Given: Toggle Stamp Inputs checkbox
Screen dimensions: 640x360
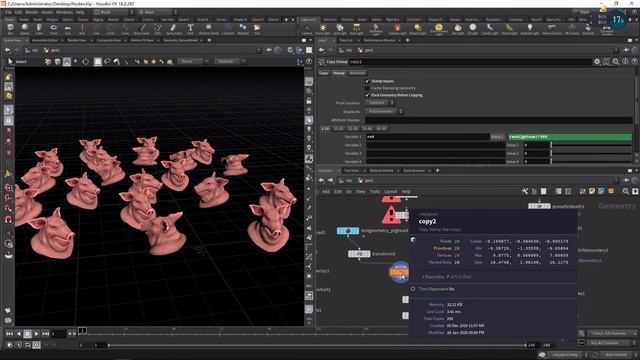Looking at the screenshot, I should pyautogui.click(x=367, y=81).
